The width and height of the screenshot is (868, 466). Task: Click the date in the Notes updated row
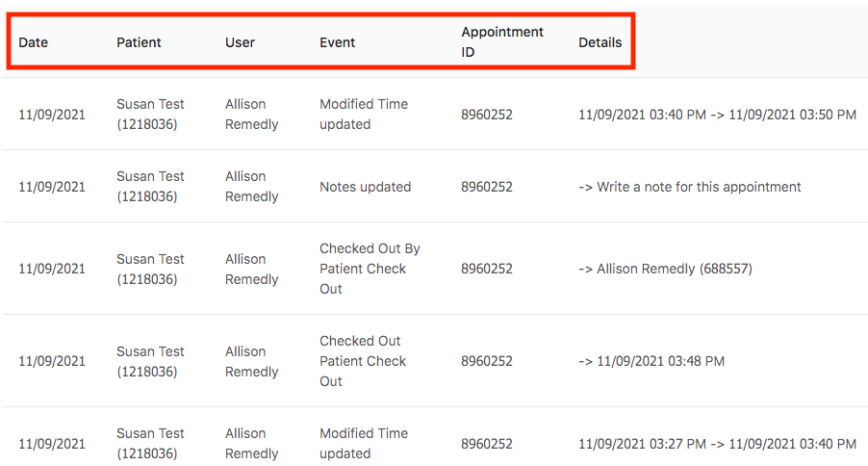(x=52, y=187)
